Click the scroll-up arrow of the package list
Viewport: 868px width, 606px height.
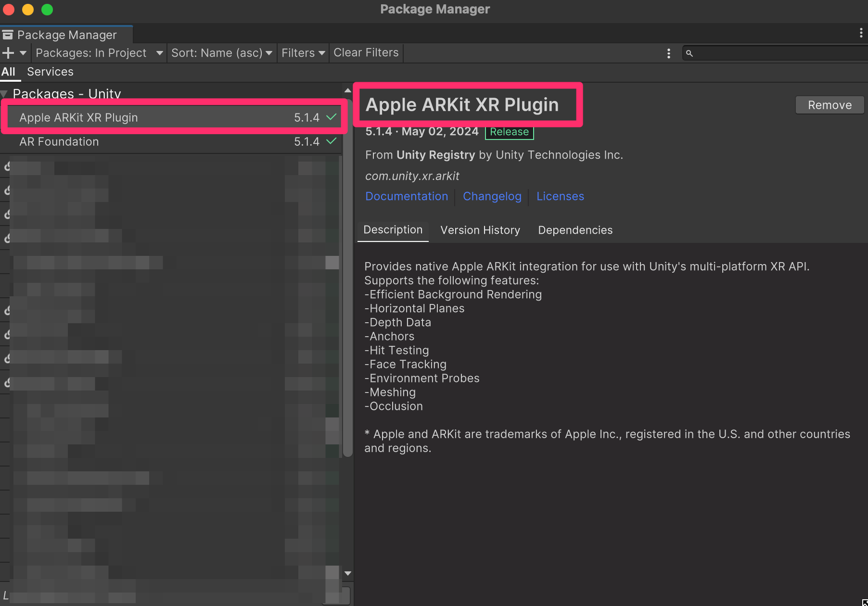(x=348, y=90)
